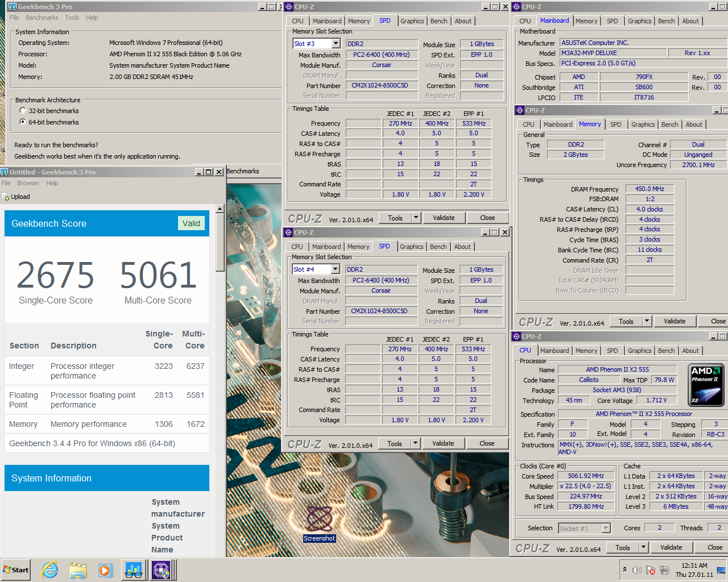Image resolution: width=728 pixels, height=582 pixels.
Task: Switch to SPD tab in AMD Phenom CPU window
Action: [x=612, y=351]
